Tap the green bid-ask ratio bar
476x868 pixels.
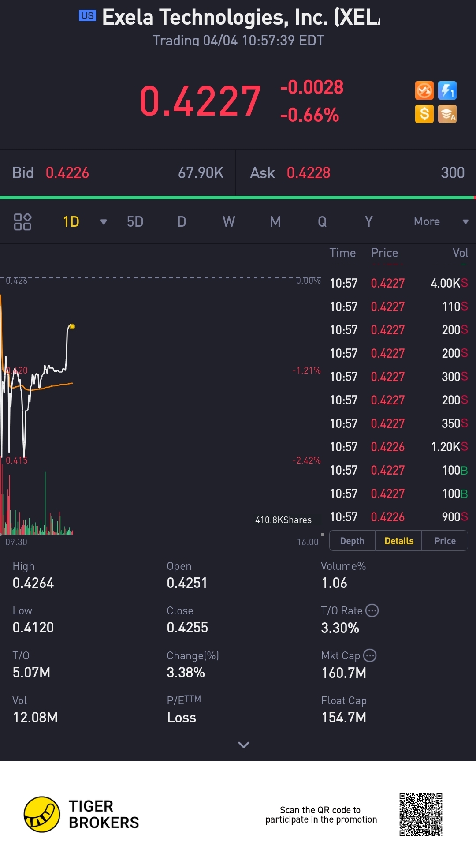237,198
